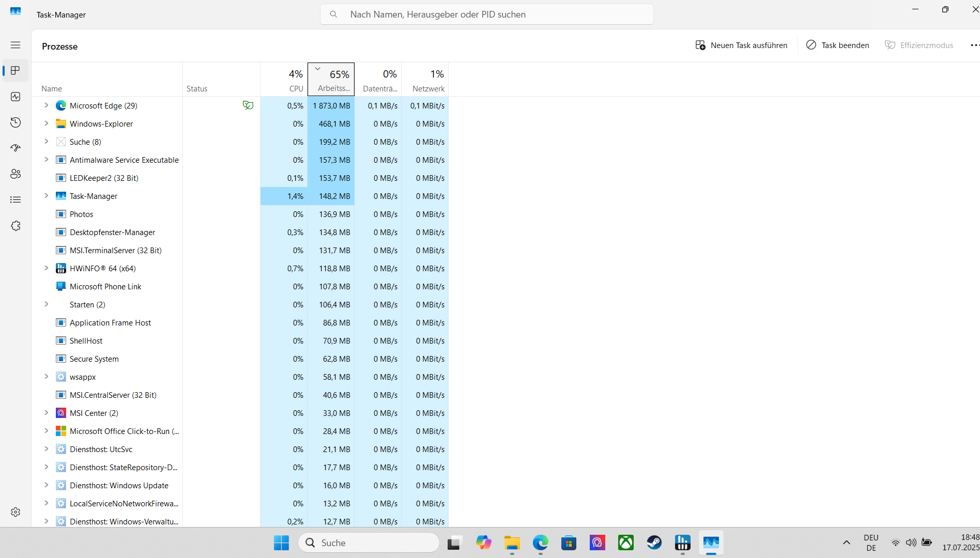The width and height of the screenshot is (980, 558).
Task: Click the HWiNFO 64 process icon
Action: pos(61,268)
